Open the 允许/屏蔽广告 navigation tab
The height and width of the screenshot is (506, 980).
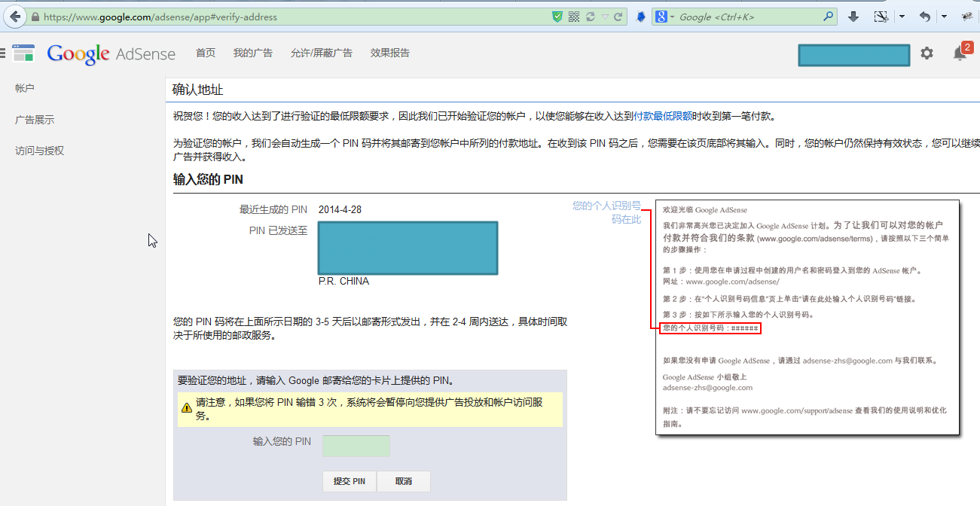pos(321,53)
